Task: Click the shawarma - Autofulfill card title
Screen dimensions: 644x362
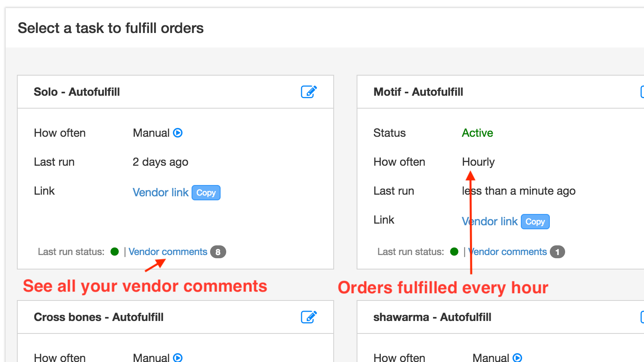Action: [x=432, y=317]
